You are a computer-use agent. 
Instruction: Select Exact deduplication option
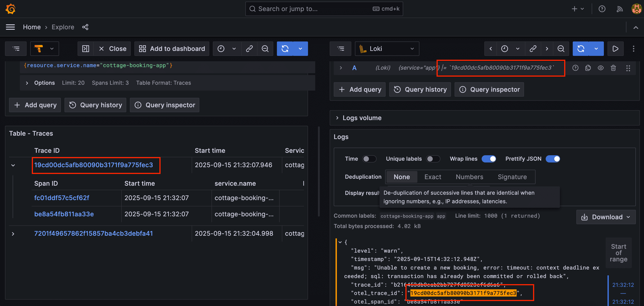coord(433,177)
